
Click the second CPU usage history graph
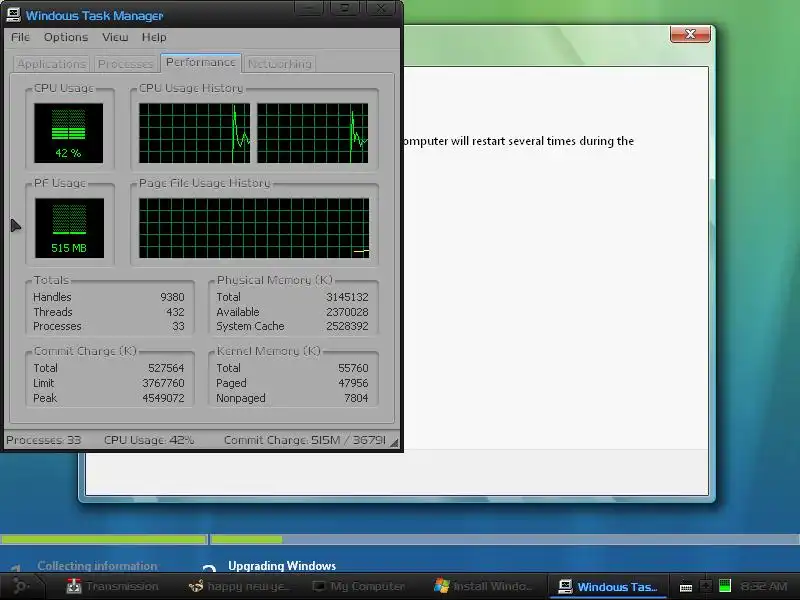coord(312,133)
